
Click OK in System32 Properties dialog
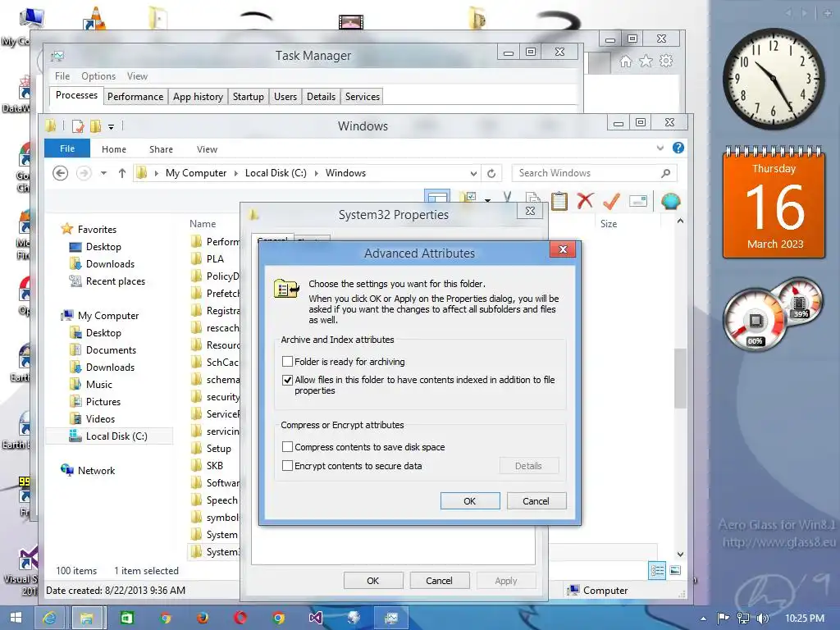coord(373,581)
